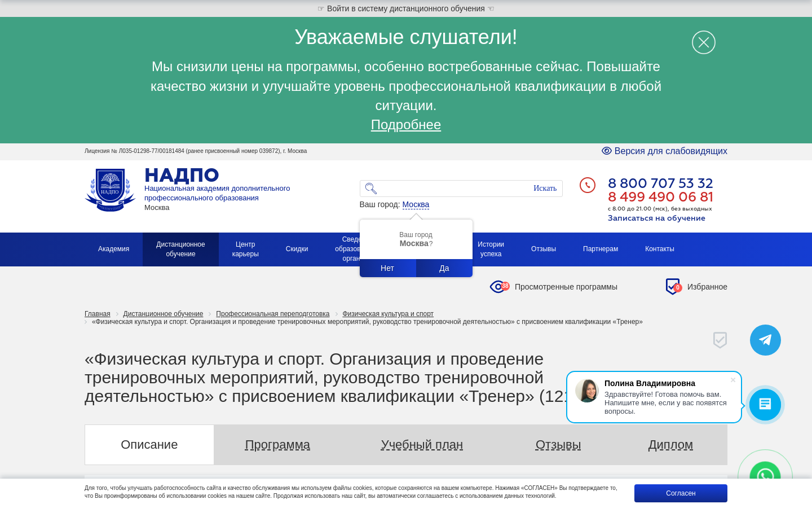Select the Описание tab
812x508 pixels.
coord(149,445)
